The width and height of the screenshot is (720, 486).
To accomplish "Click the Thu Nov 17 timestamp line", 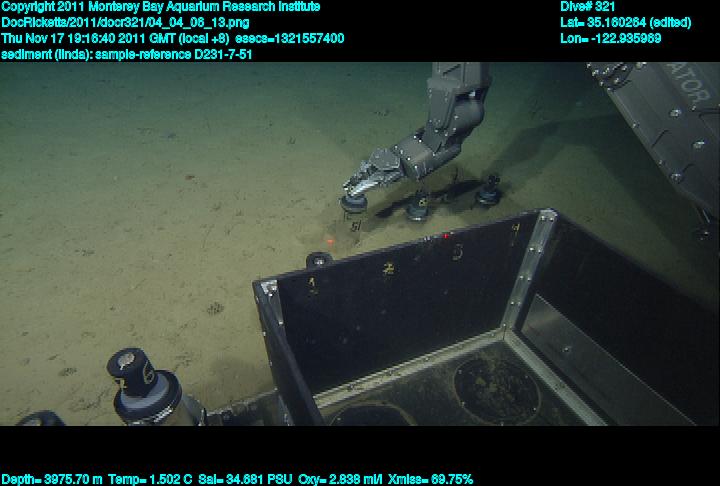I will click(172, 38).
